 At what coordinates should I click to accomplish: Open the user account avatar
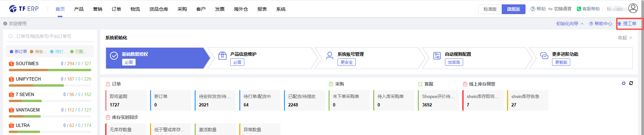click(633, 8)
